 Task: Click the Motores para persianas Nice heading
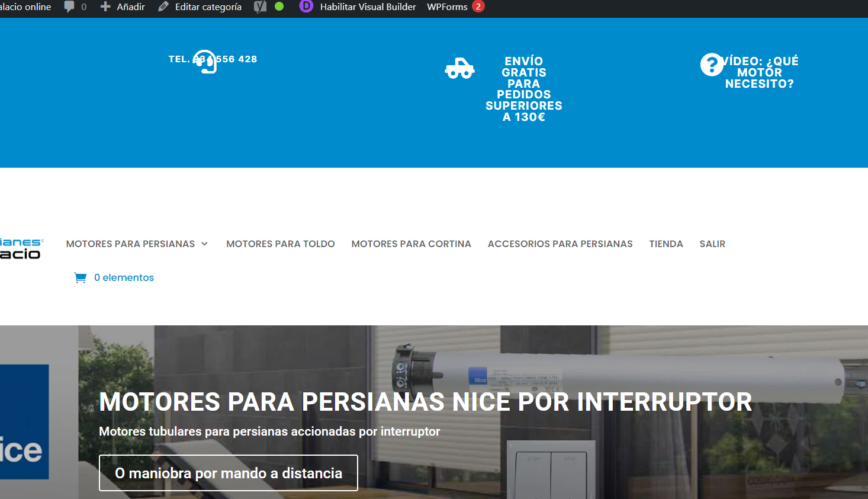[426, 402]
